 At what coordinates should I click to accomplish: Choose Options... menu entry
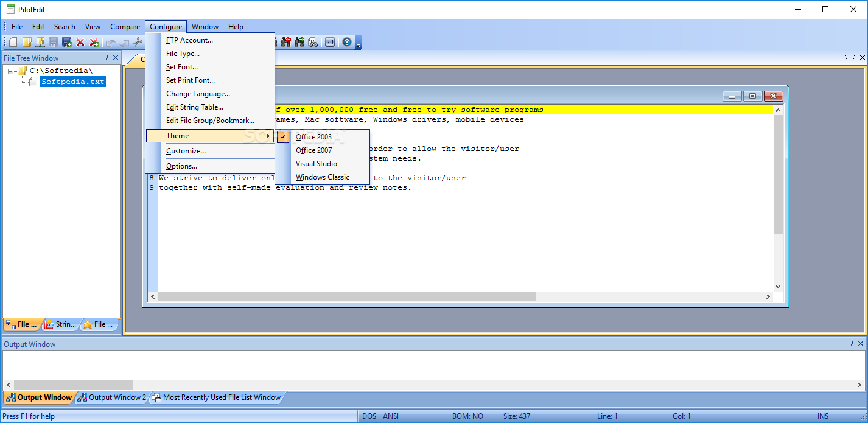(x=210, y=166)
